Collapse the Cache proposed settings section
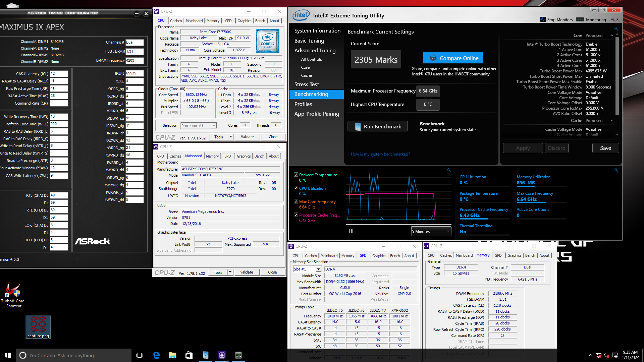Screen dimensions: 644x362 point(611,121)
